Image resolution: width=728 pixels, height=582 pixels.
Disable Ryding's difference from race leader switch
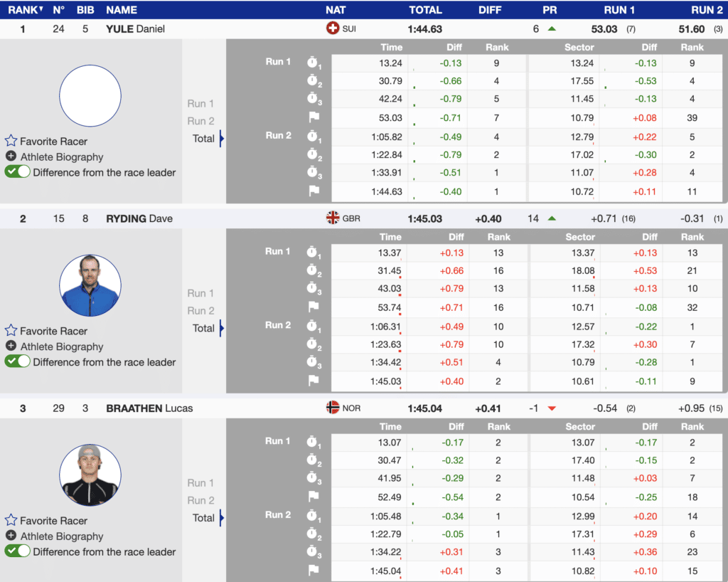(x=18, y=361)
